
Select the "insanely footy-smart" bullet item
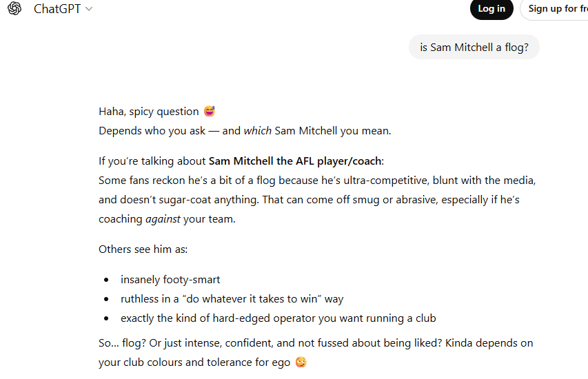tap(170, 280)
